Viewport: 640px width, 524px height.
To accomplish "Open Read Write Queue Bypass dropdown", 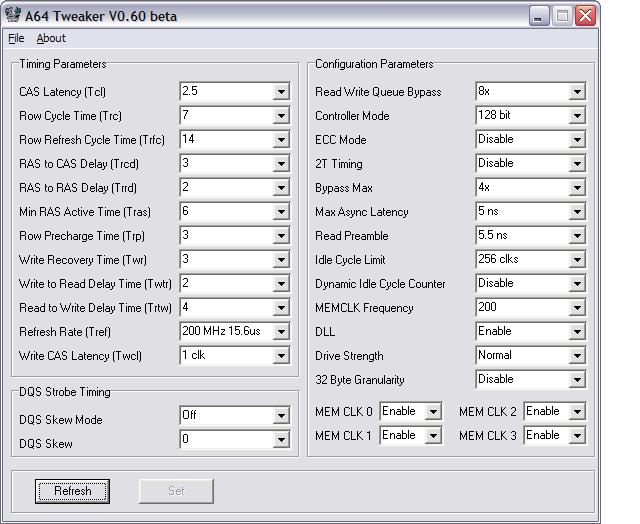I will 577,91.
